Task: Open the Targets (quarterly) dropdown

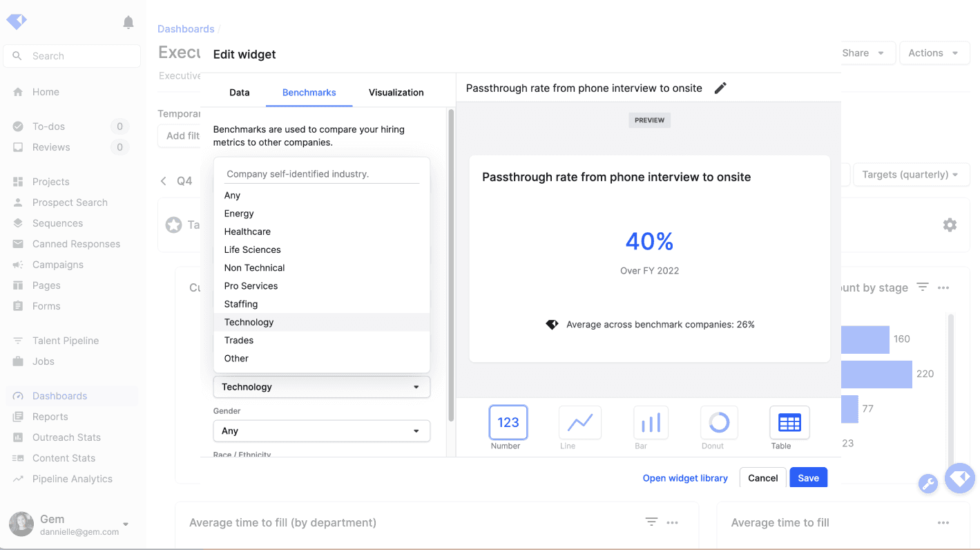Action: coord(911,175)
